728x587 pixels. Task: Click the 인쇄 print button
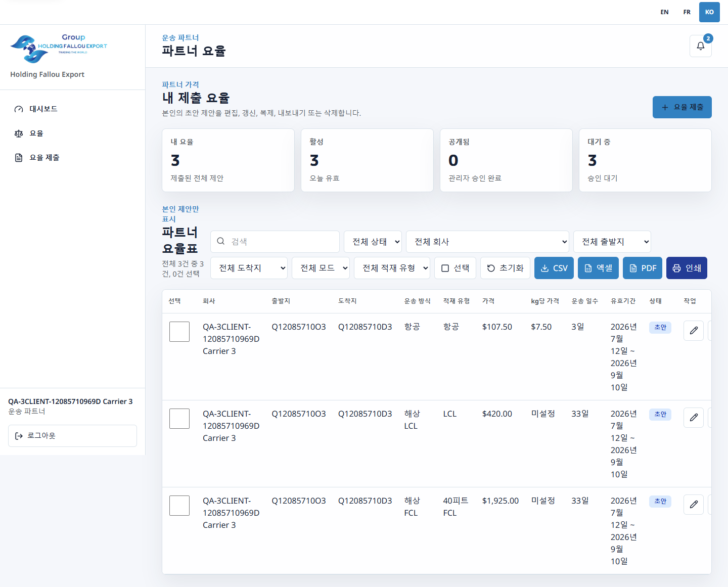[687, 268]
